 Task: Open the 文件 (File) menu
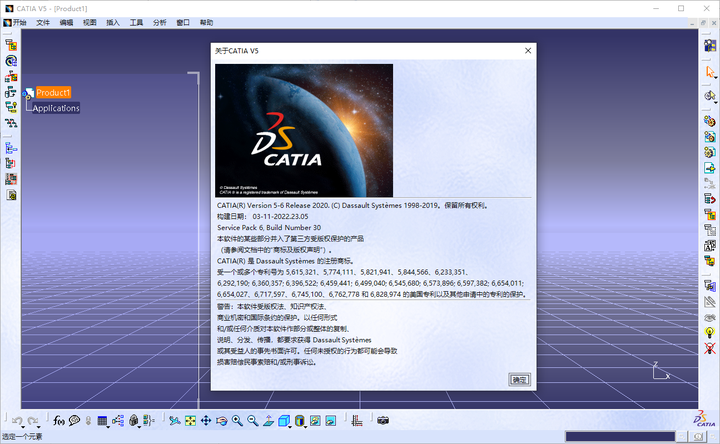43,22
